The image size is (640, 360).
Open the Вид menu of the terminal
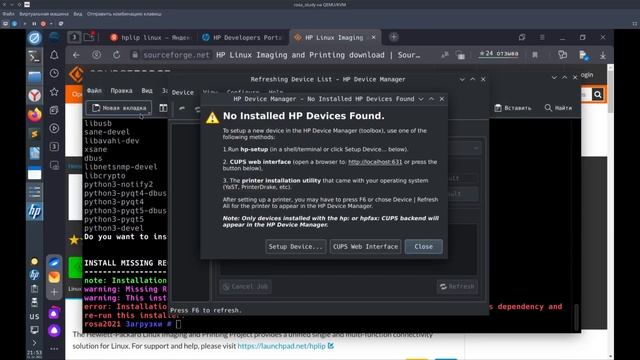tap(147, 91)
